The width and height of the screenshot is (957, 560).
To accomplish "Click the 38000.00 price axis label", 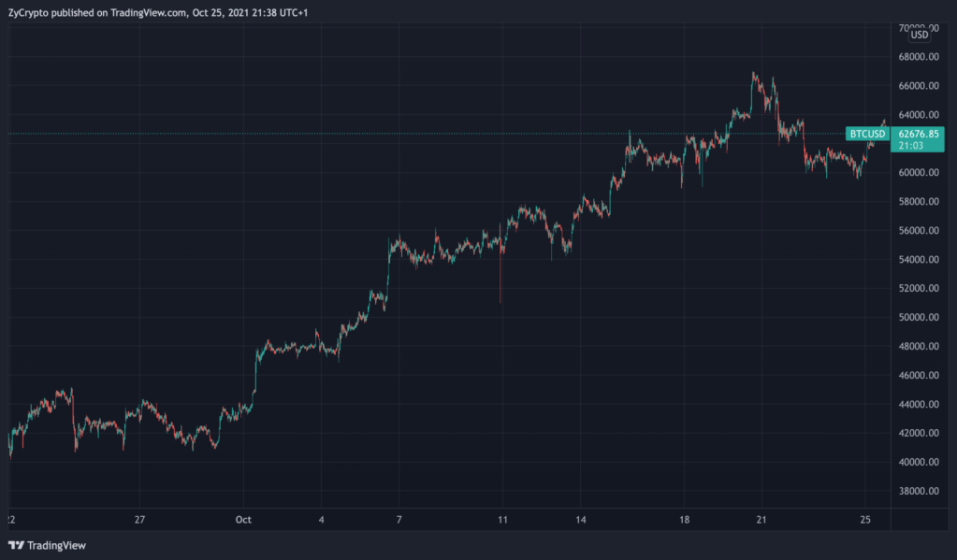I will pyautogui.click(x=918, y=492).
